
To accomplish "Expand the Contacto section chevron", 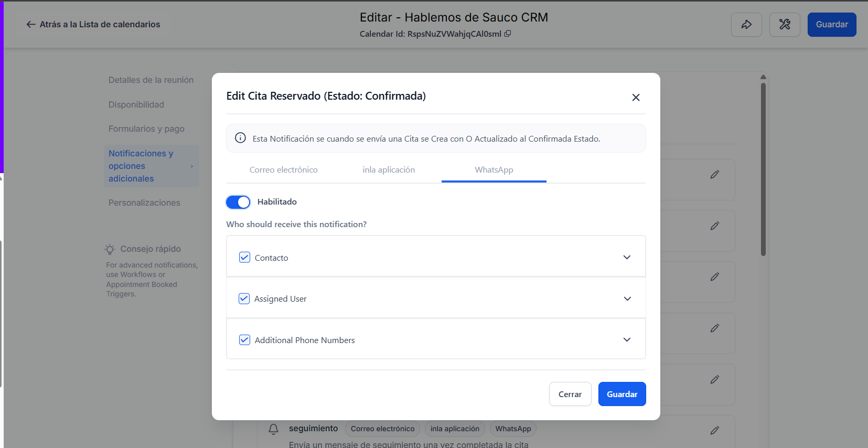I will click(x=627, y=257).
